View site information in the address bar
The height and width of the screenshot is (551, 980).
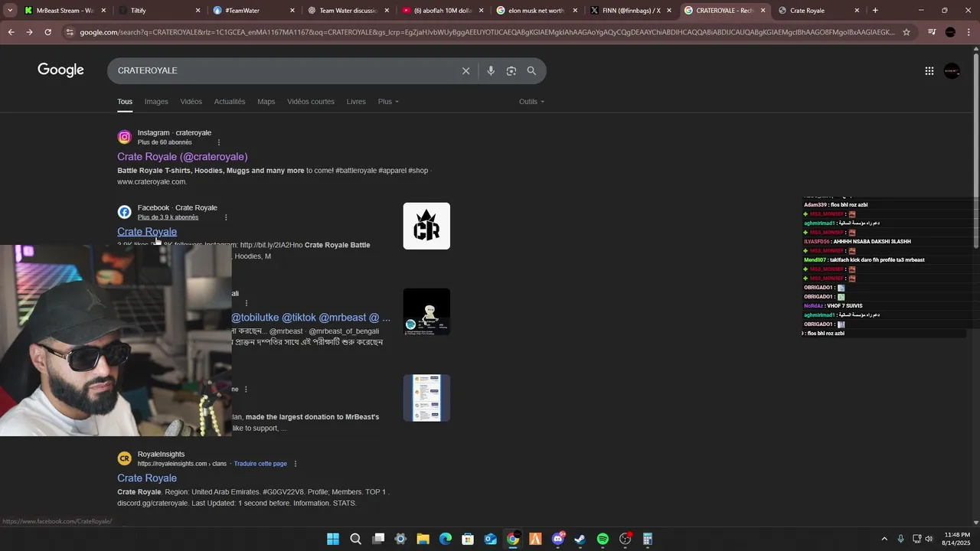click(70, 32)
